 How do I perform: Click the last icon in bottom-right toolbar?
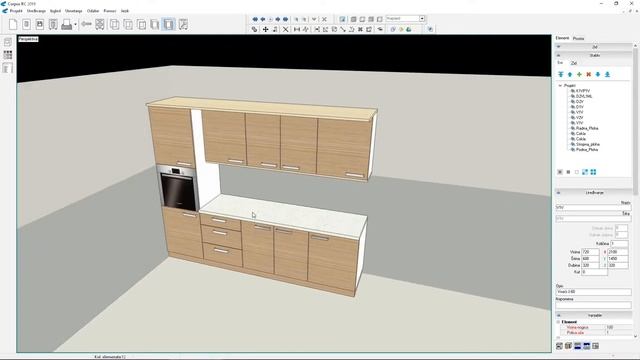tap(596, 346)
